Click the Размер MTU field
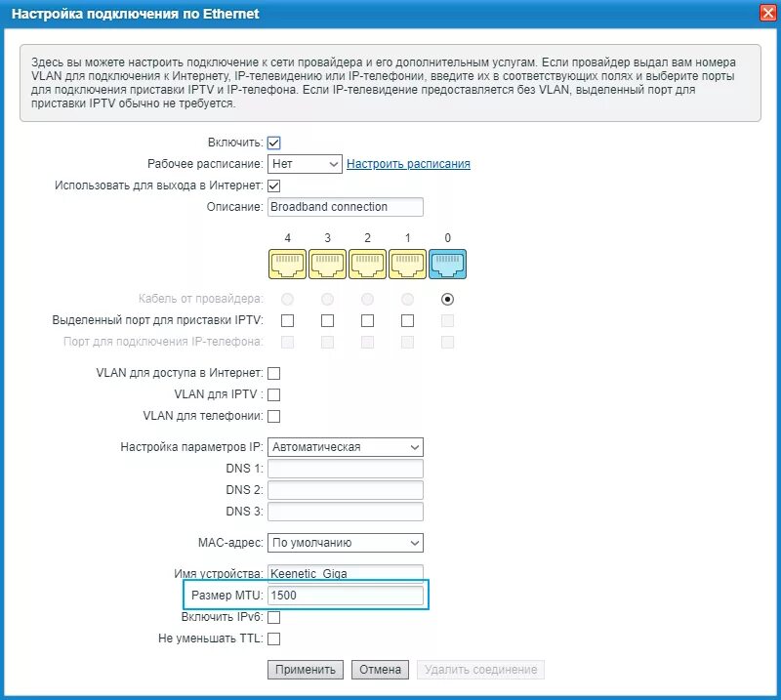 click(x=346, y=596)
